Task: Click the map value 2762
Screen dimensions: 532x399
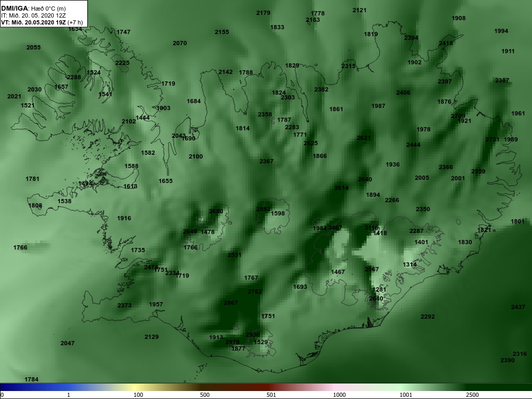Action: click(x=255, y=292)
